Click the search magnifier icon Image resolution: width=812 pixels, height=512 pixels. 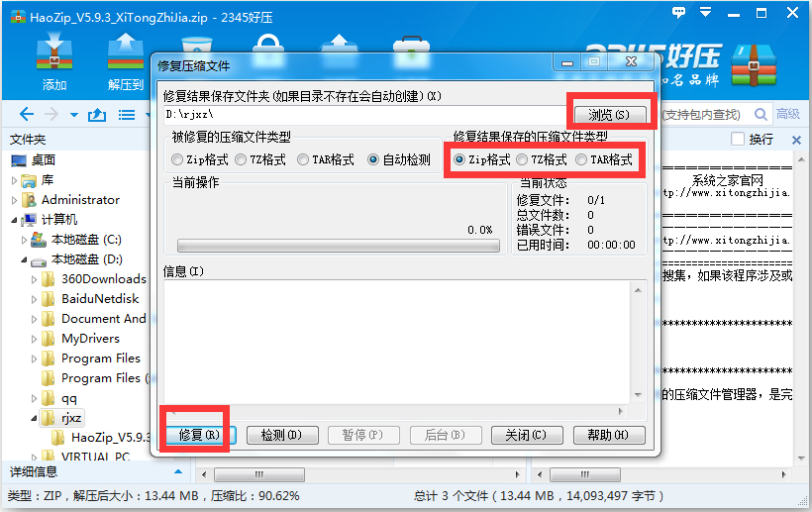click(761, 115)
